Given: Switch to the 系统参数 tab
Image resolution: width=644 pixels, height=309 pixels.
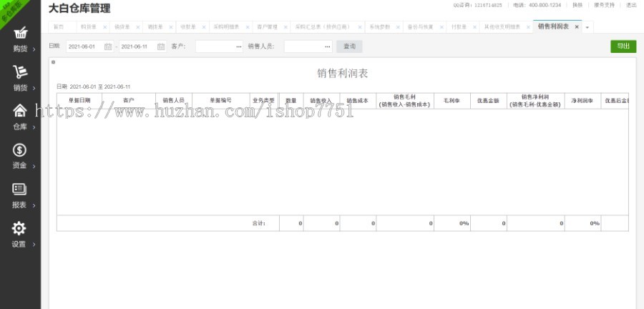Looking at the screenshot, I should (379, 27).
